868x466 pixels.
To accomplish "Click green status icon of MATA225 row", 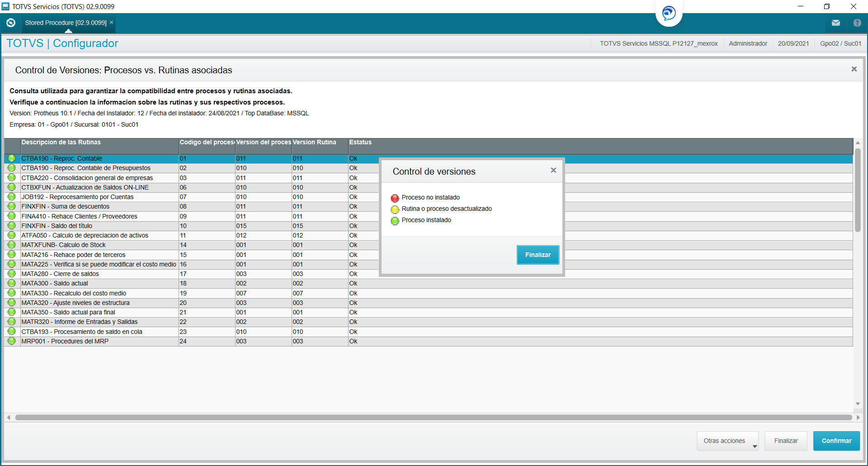I will [12, 264].
